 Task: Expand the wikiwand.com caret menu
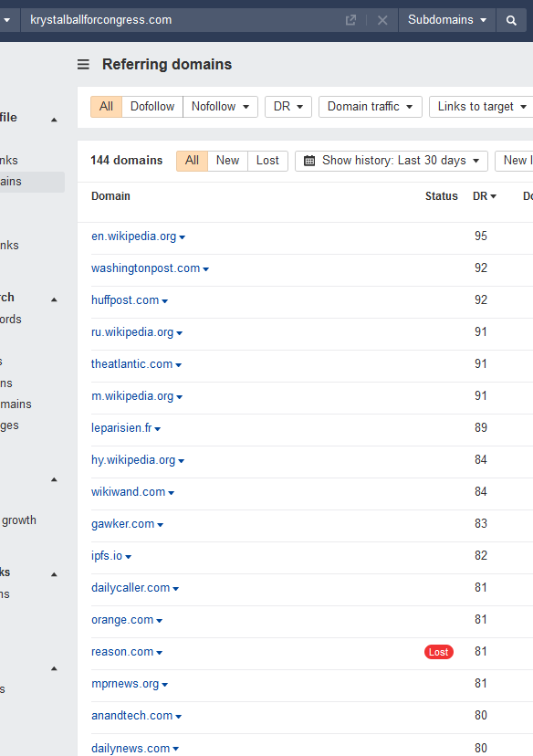[171, 493]
